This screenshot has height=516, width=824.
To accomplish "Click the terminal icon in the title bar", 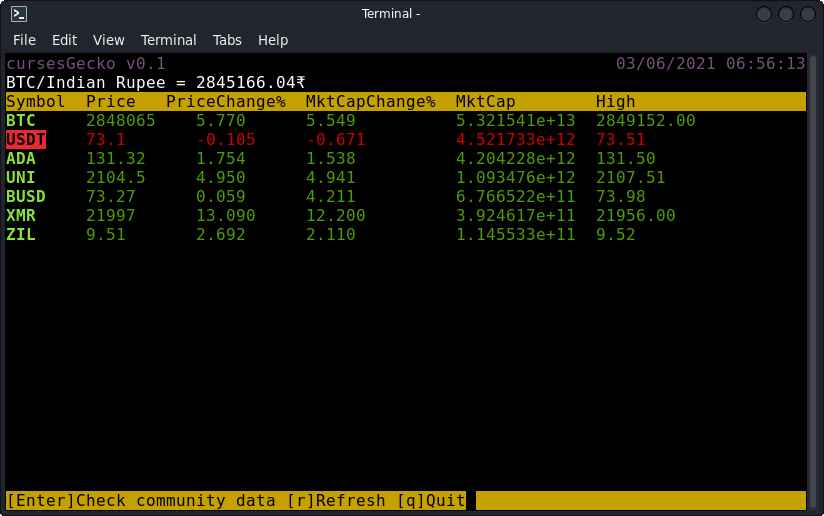I will (19, 14).
